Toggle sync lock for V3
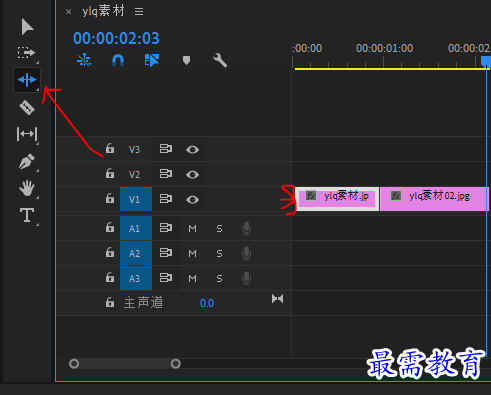 [x=166, y=149]
